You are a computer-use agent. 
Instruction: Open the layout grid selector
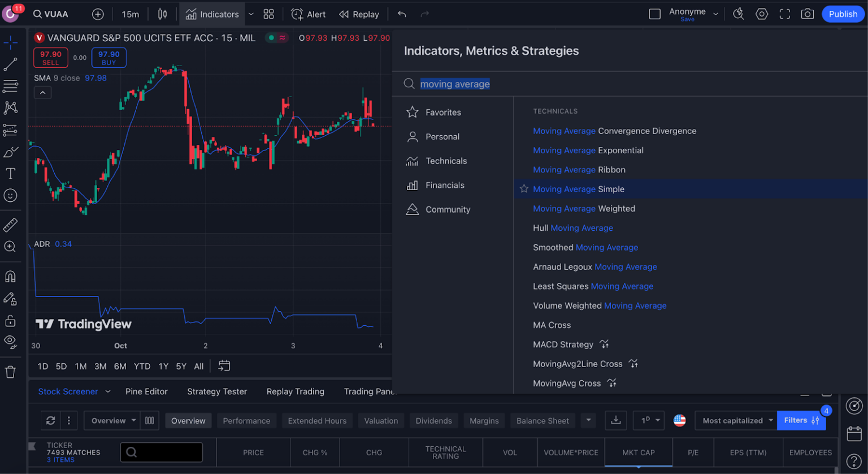click(268, 14)
